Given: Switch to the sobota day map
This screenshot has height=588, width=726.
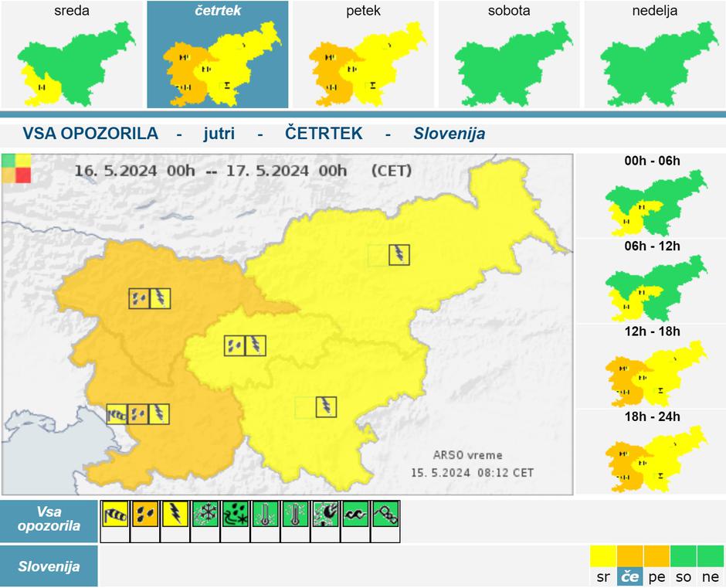Looking at the screenshot, I should click(509, 54).
